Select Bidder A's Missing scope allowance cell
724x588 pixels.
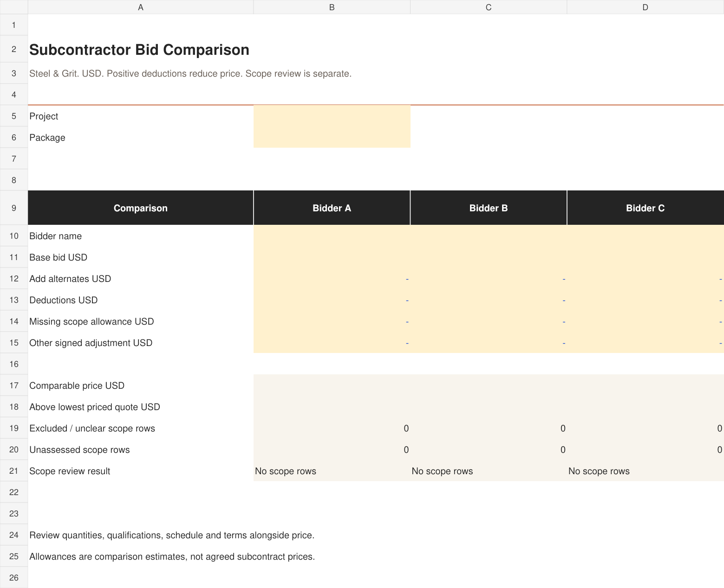pos(332,321)
